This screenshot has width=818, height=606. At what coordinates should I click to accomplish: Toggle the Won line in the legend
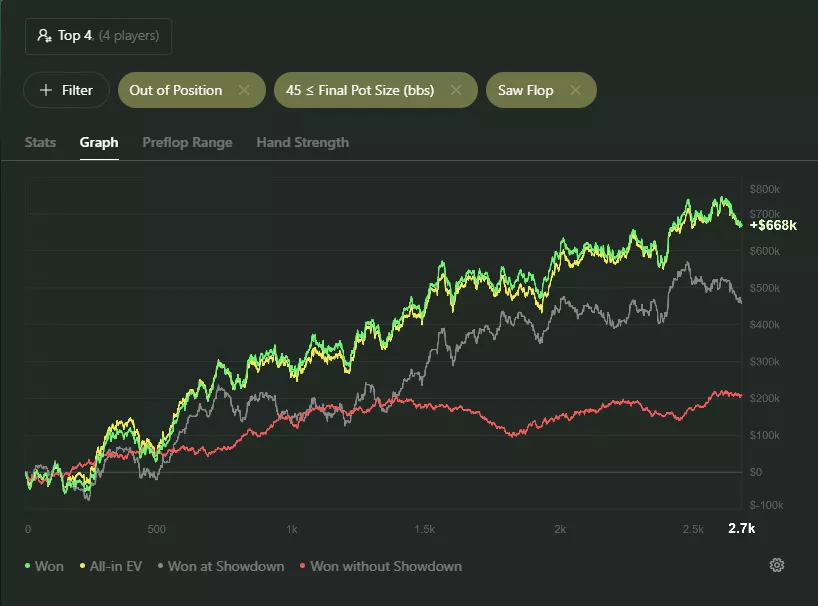click(44, 566)
